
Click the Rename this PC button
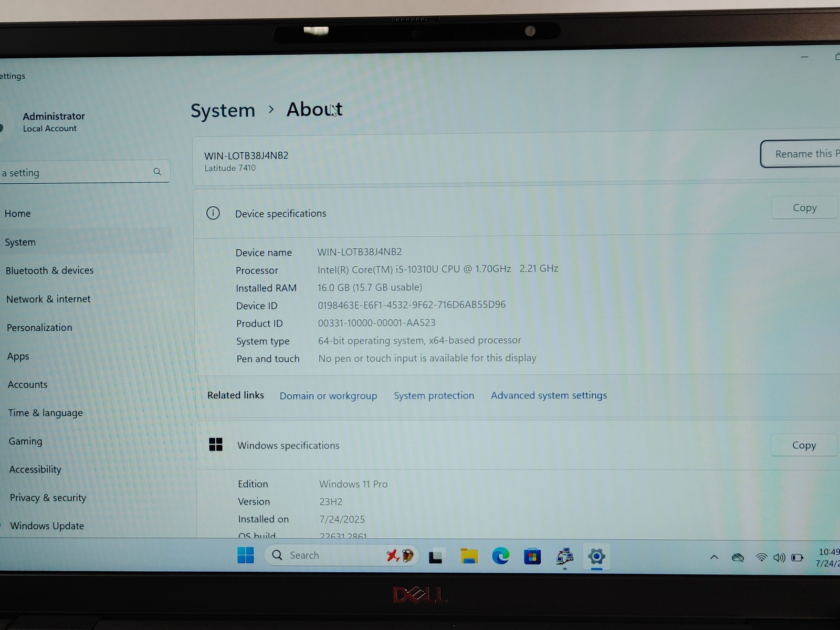(801, 154)
